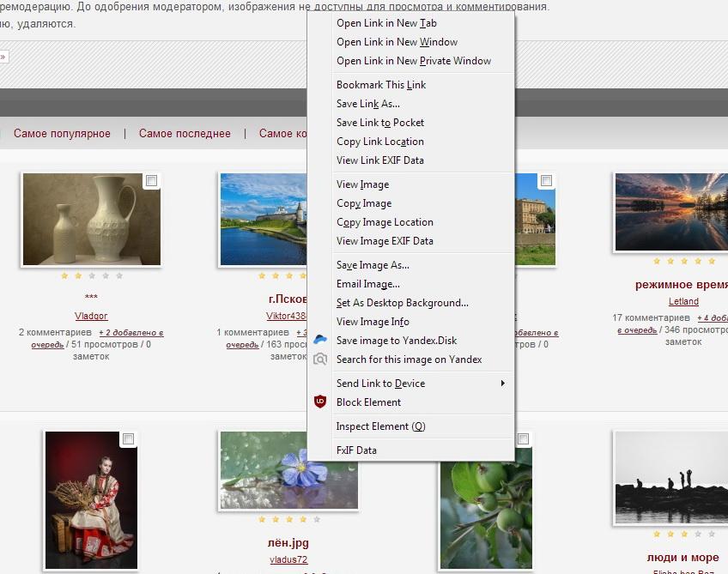The height and width of the screenshot is (574, 728).
Task: Select the checkbox on the girl in folk dress photo
Action: [128, 438]
